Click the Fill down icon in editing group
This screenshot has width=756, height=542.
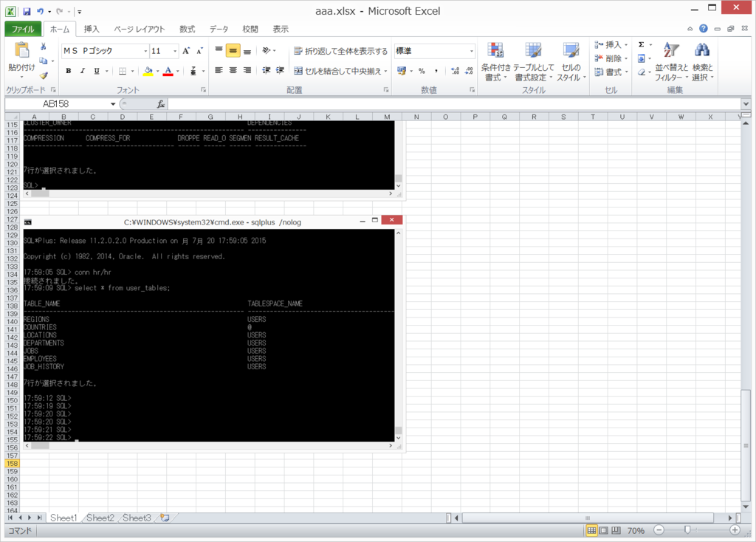pos(642,59)
